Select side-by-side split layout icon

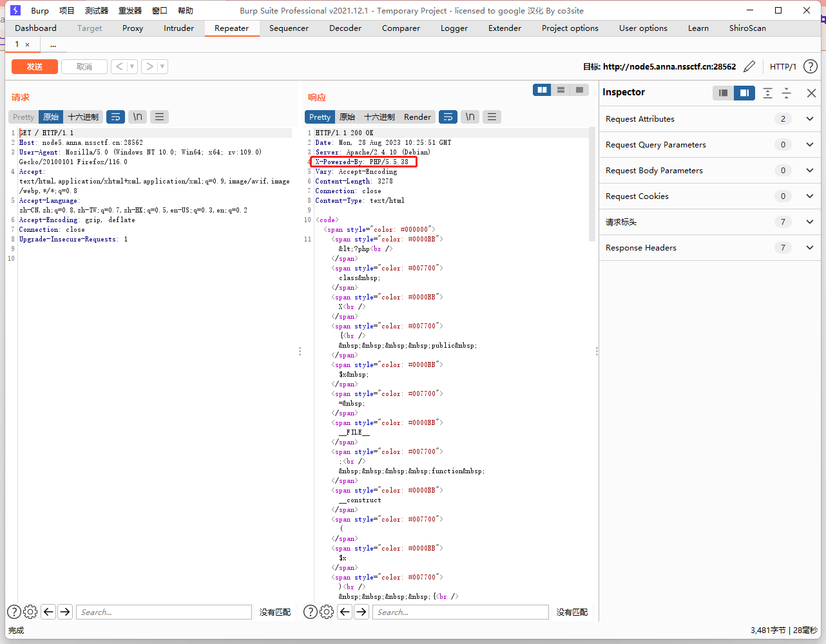pos(543,90)
